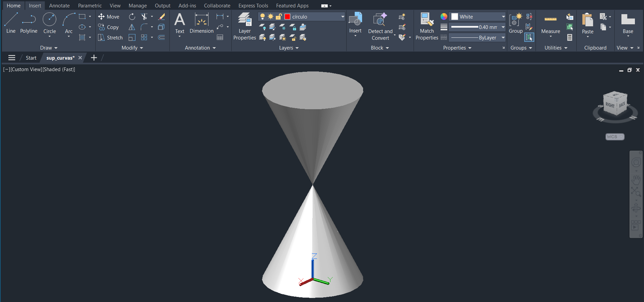Click the Create Block icon
Viewport: 644px width, 302px height.
(402, 17)
